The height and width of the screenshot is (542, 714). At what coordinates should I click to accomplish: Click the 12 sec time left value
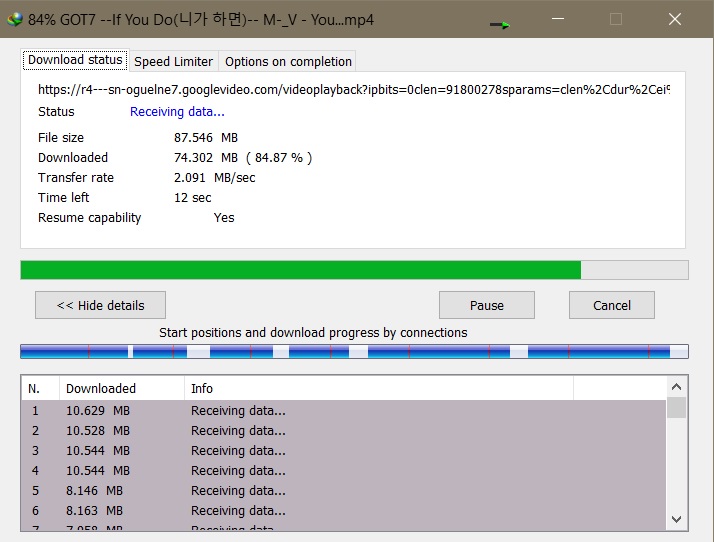(193, 198)
